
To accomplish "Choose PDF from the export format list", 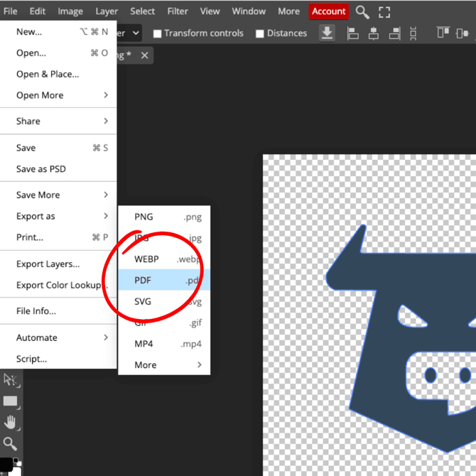I will tap(163, 281).
